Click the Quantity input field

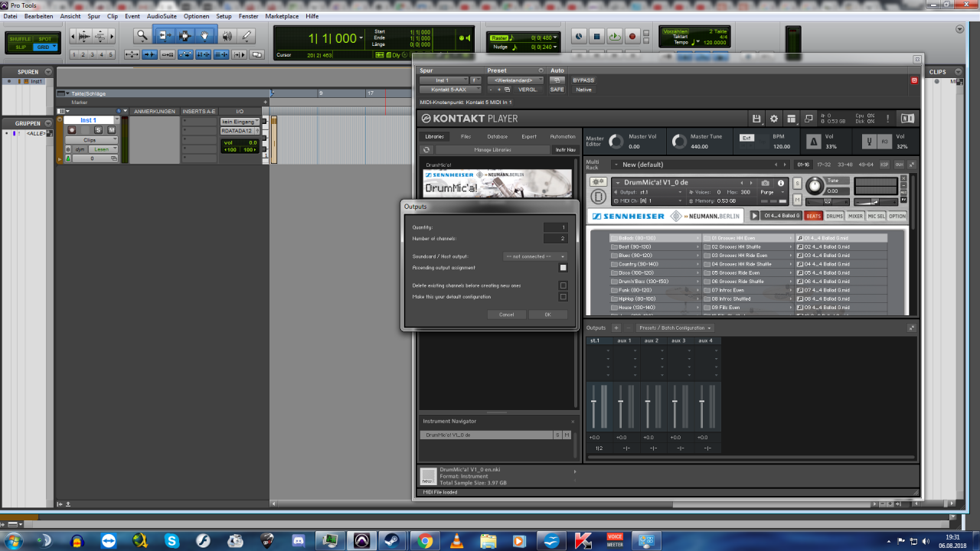(555, 227)
